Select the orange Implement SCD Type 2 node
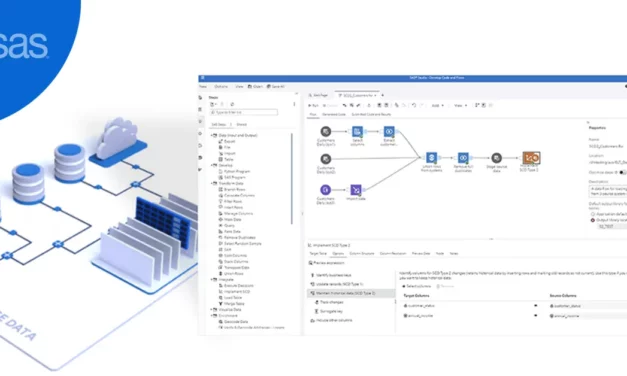Viewport: 627px width, 376px height. pyautogui.click(x=531, y=158)
